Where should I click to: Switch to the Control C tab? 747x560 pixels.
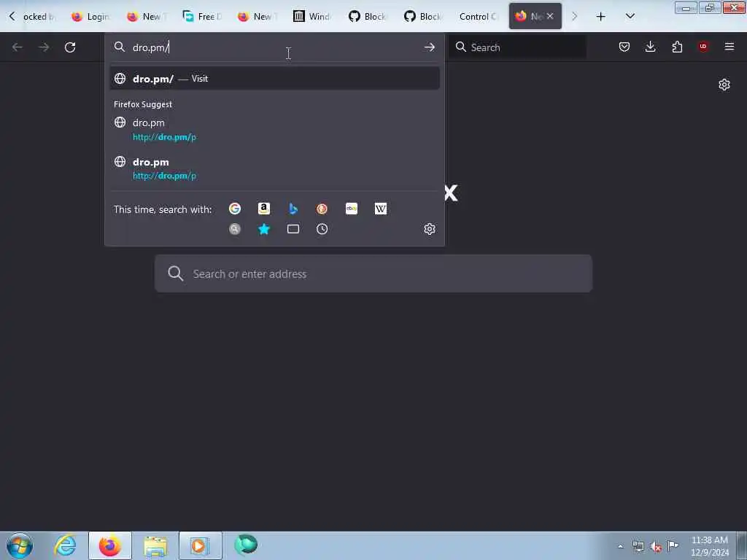[478, 17]
